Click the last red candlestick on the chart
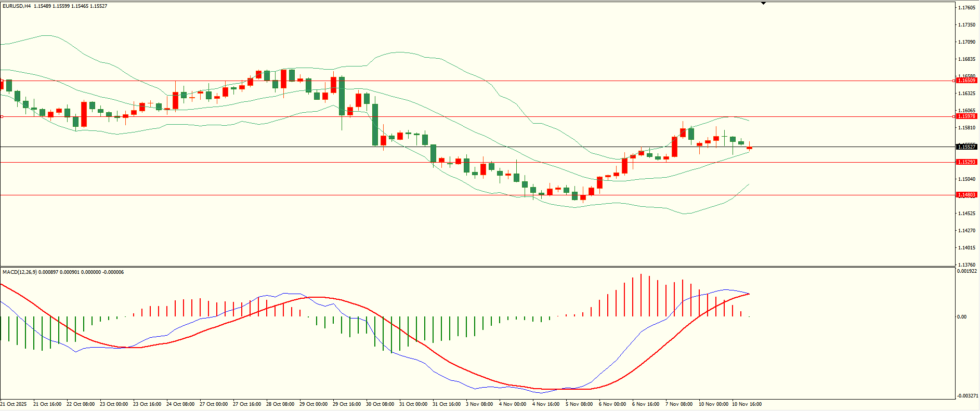The image size is (980, 411). point(749,148)
